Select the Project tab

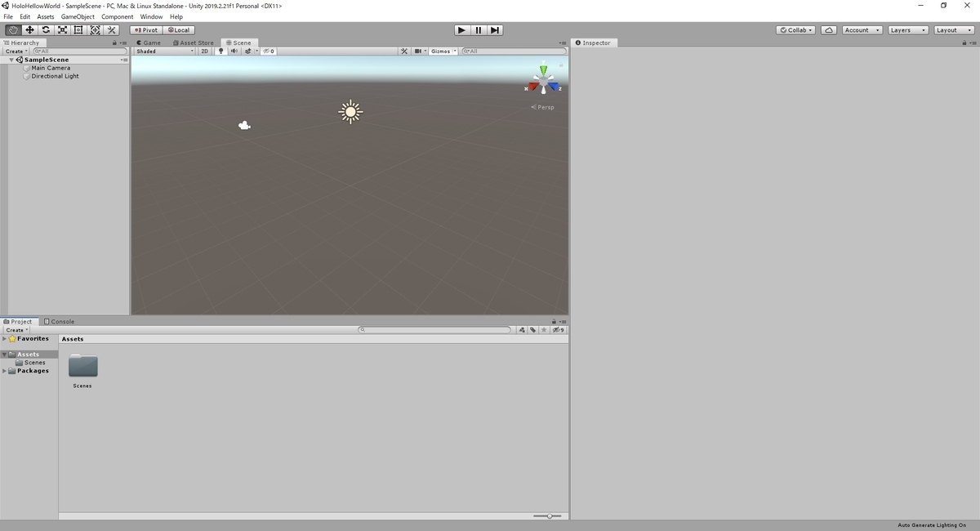coord(18,321)
